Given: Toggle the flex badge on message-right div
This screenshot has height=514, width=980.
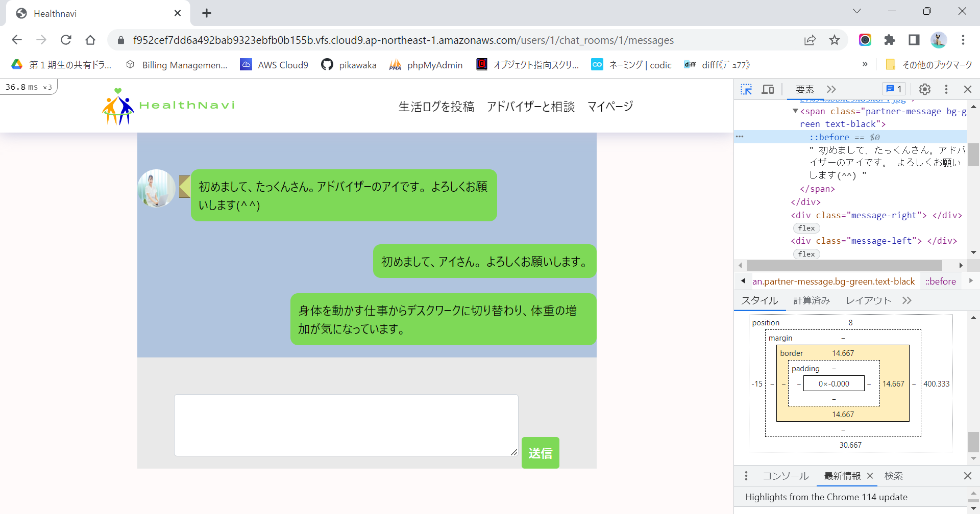Looking at the screenshot, I should (x=805, y=228).
